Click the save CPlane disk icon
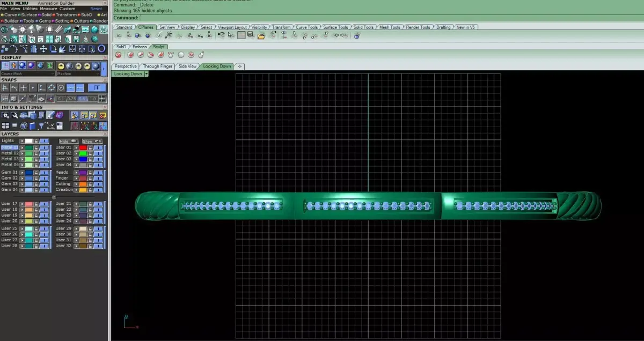The height and width of the screenshot is (341, 644). [250, 35]
